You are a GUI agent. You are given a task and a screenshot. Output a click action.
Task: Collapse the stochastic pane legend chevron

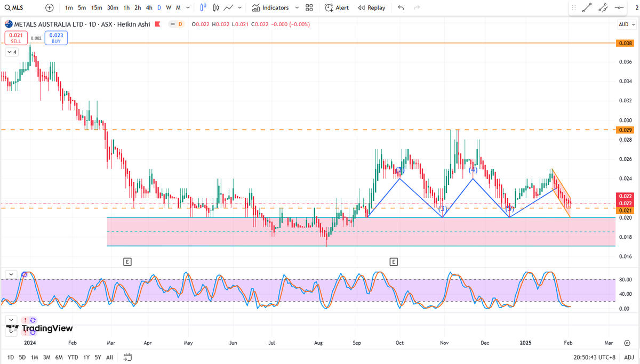pyautogui.click(x=10, y=274)
